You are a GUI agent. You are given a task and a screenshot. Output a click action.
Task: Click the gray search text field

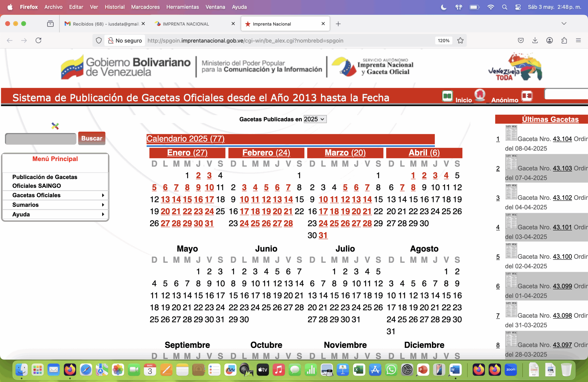41,139
